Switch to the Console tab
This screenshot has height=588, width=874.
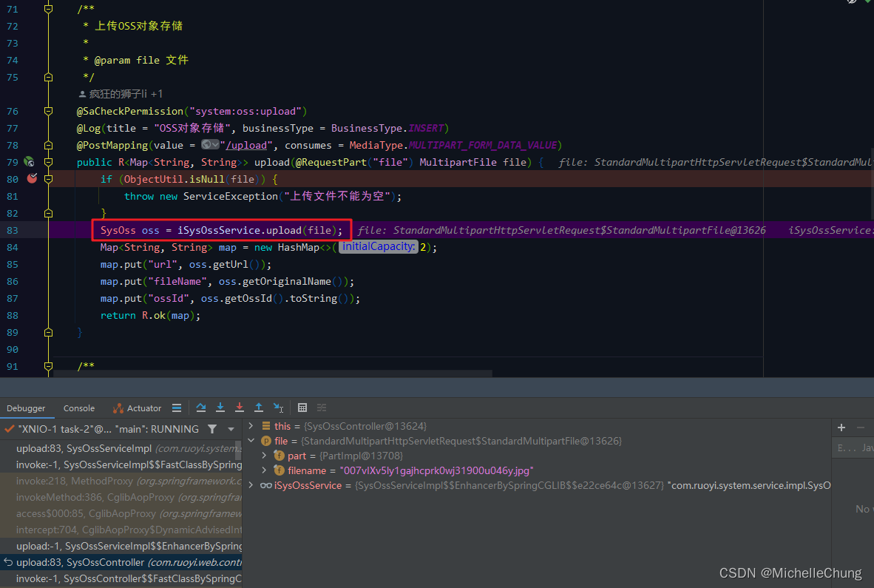(x=78, y=408)
